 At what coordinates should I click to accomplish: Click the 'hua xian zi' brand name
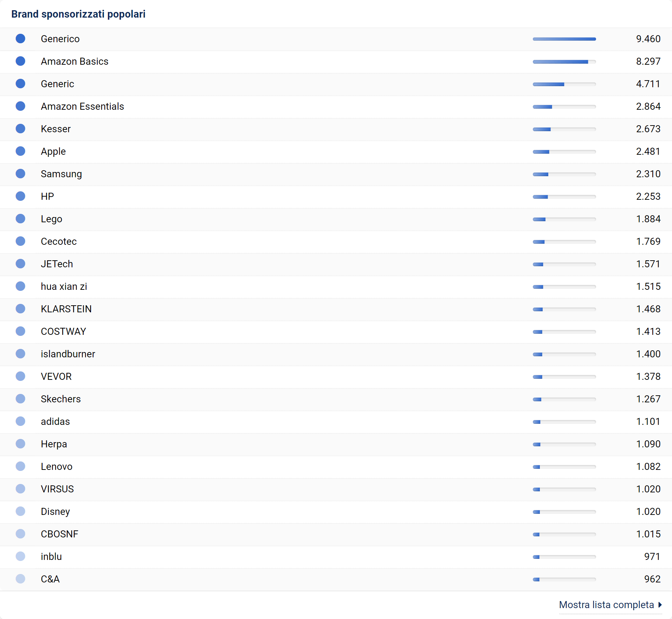pos(64,286)
